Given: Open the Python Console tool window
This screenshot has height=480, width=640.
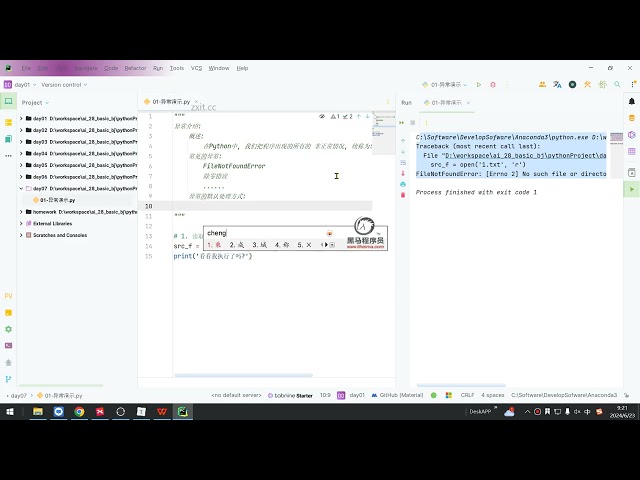Looking at the screenshot, I should pyautogui.click(x=9, y=296).
